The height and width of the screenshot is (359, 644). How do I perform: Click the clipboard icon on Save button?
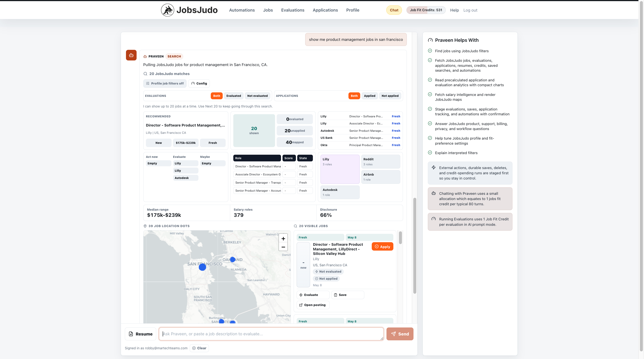coord(335,295)
